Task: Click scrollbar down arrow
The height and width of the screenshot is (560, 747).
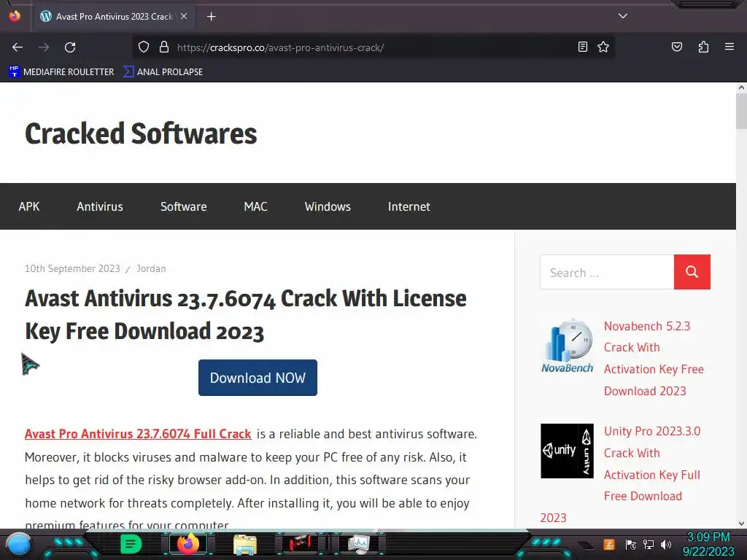Action: click(741, 524)
